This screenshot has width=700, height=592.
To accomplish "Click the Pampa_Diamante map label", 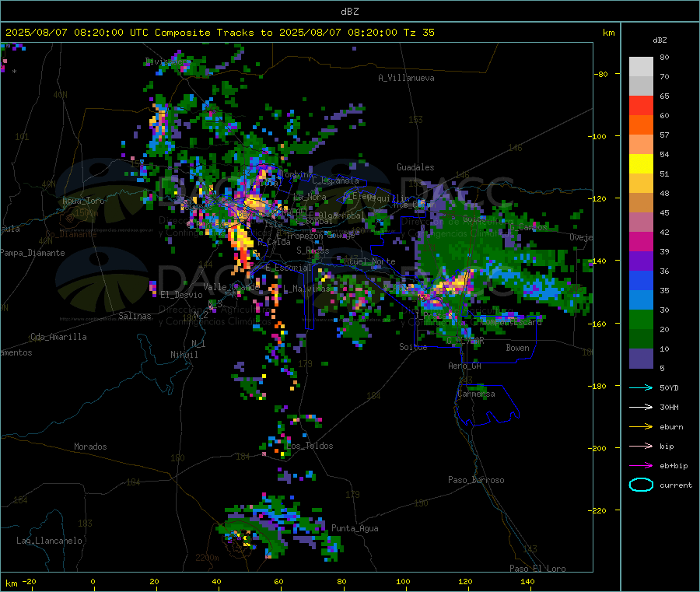I will 33,253.
